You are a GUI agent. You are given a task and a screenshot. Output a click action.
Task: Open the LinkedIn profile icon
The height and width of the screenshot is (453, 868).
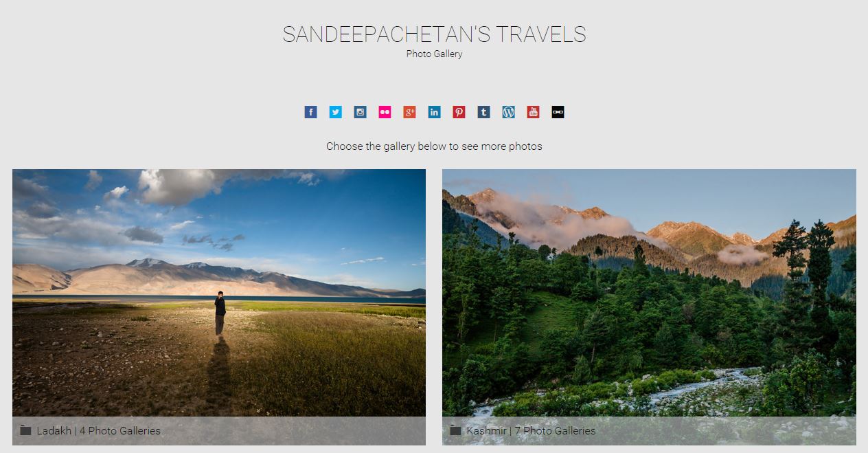[x=434, y=112]
